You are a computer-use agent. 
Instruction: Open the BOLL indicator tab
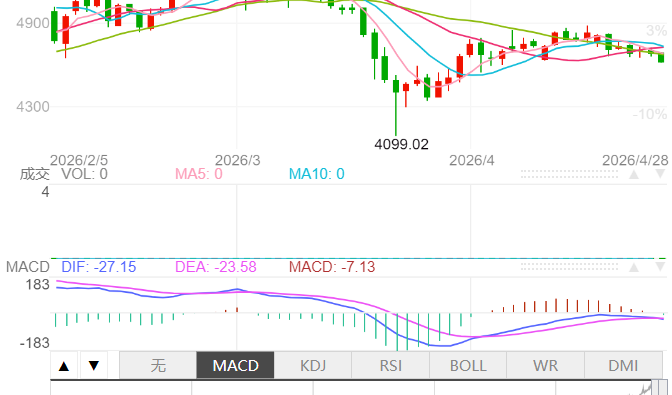[468, 365]
